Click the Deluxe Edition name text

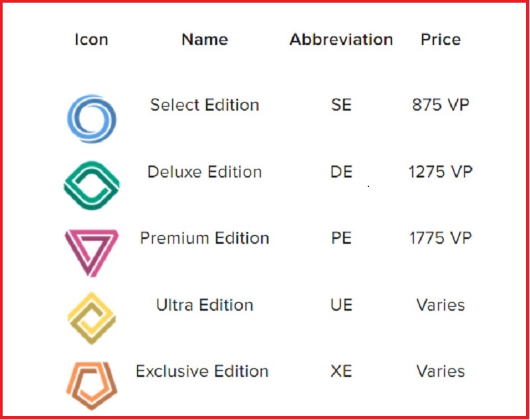[x=205, y=172]
